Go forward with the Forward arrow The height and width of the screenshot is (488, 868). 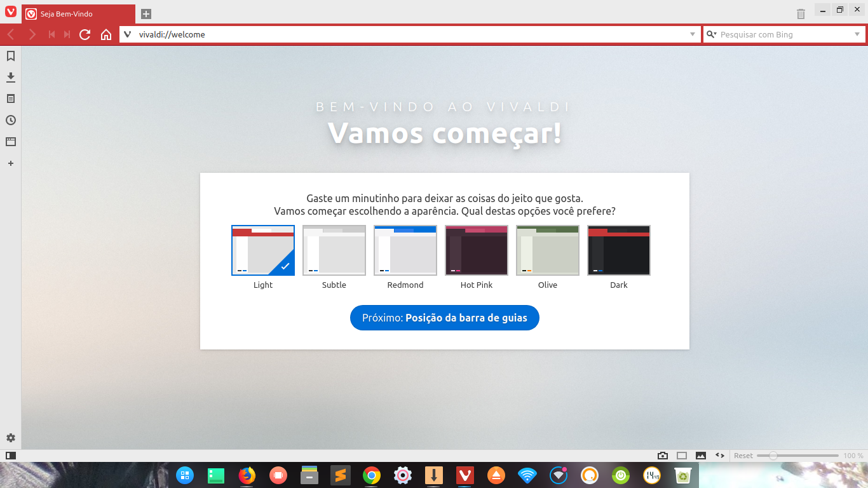32,34
